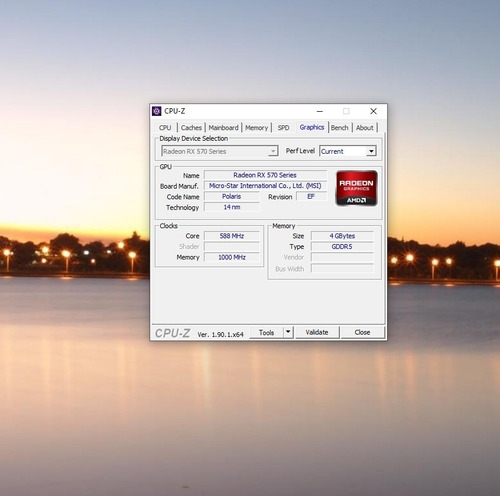
Task: Show the About tab
Action: coord(365,128)
